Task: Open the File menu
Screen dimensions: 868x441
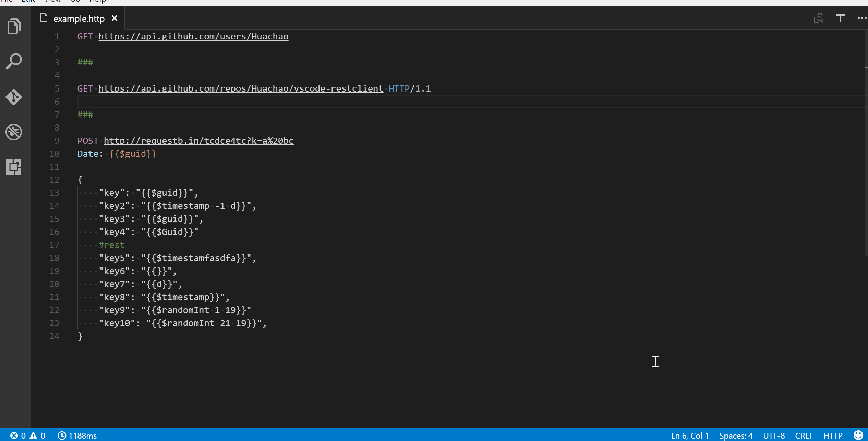Action: click(8, 1)
